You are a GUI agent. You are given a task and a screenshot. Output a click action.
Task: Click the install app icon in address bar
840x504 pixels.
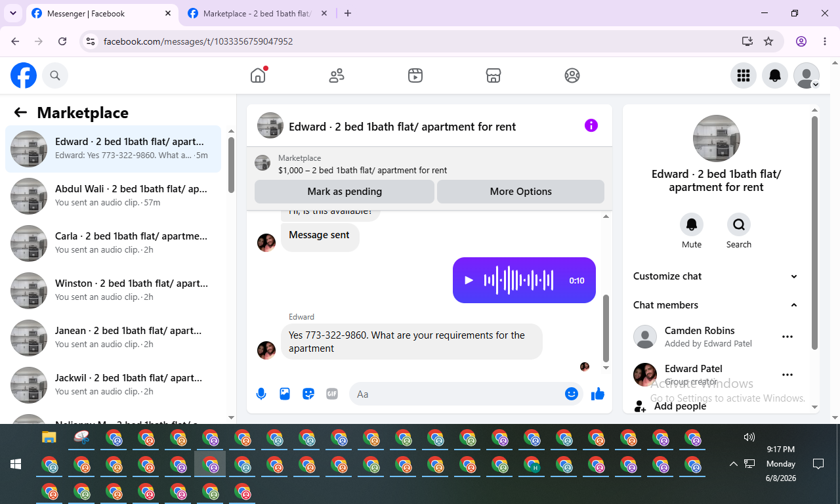pos(747,41)
